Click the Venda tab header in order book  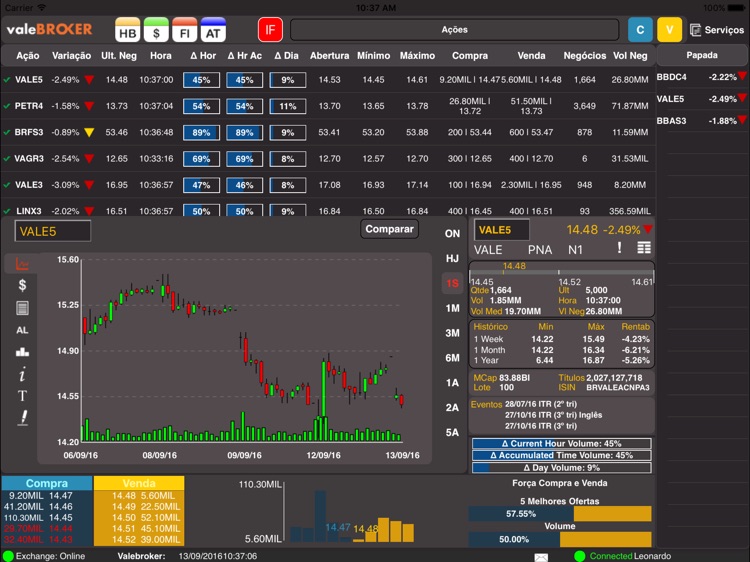[139, 483]
